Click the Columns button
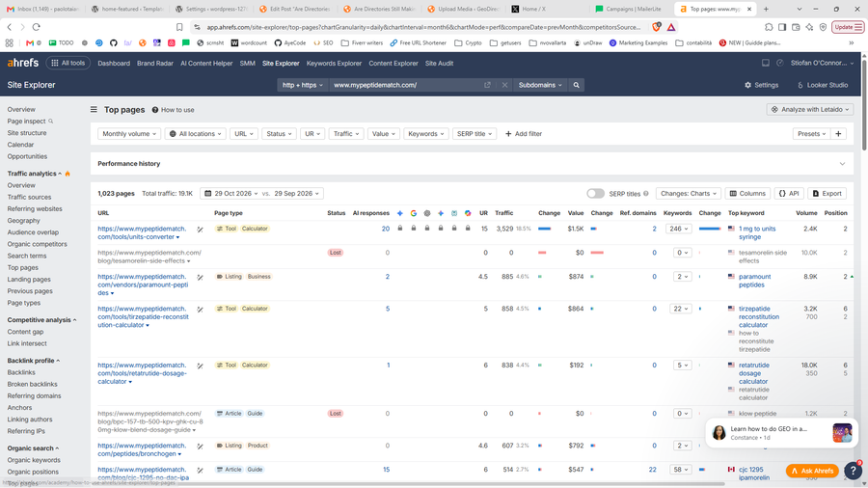 tap(747, 194)
